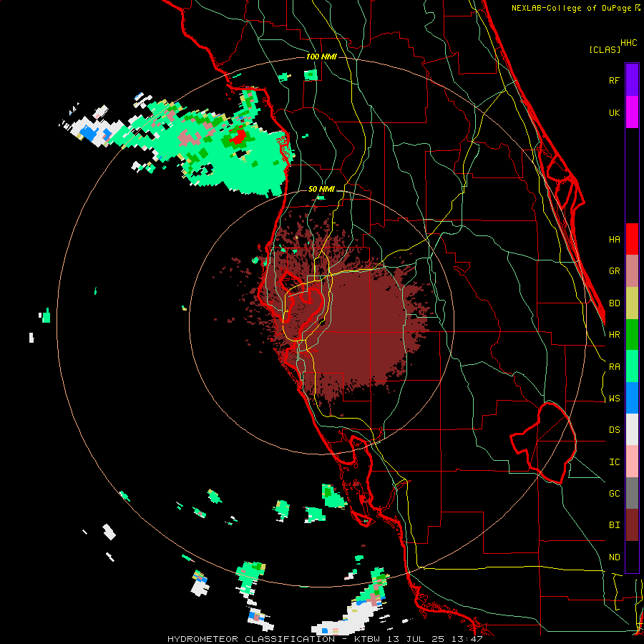The image size is (644, 644).
Task: Click the DS white legend swatch
Action: coord(632,429)
